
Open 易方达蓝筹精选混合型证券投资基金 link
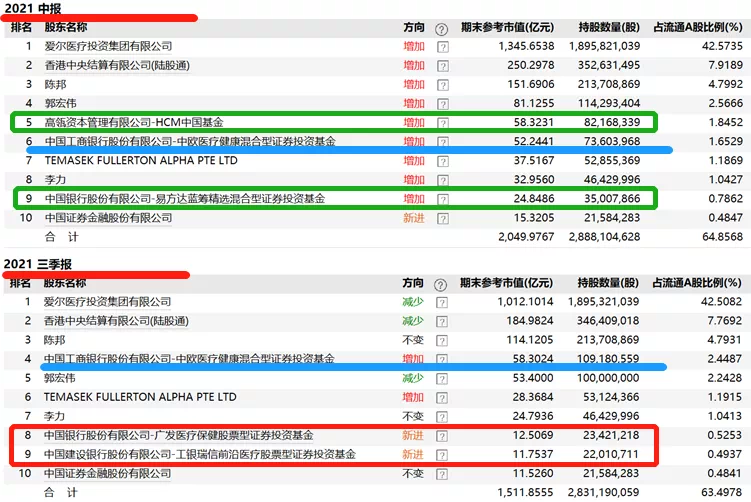pos(185,199)
